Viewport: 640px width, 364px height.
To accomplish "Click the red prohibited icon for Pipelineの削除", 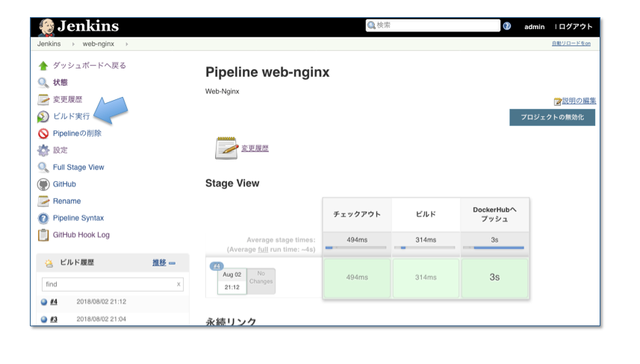I will click(43, 134).
